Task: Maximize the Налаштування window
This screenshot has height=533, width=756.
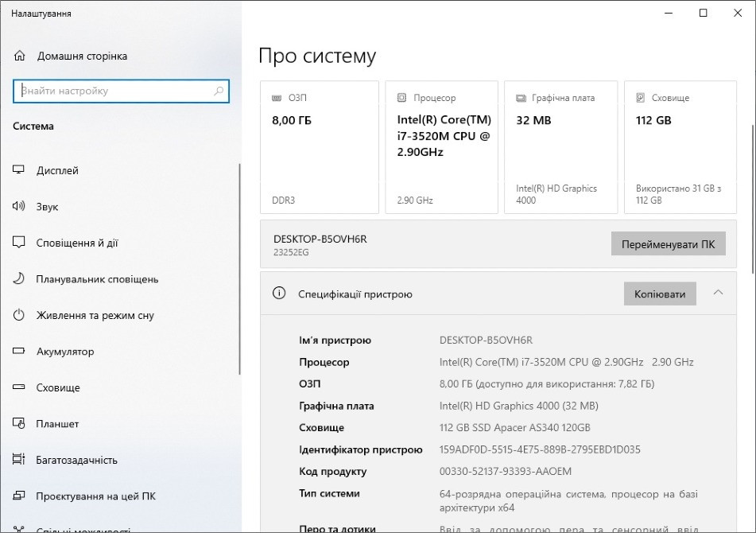Action: pos(703,13)
